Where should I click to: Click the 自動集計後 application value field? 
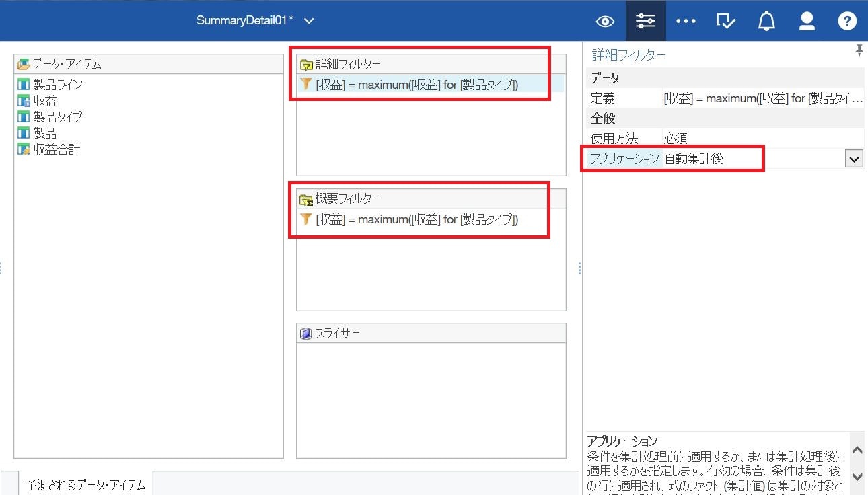click(754, 159)
